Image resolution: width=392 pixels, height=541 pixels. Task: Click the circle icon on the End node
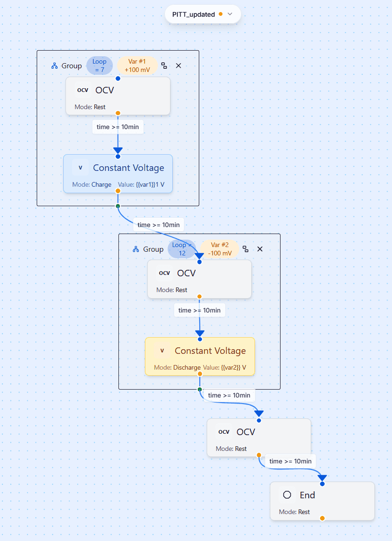click(287, 495)
